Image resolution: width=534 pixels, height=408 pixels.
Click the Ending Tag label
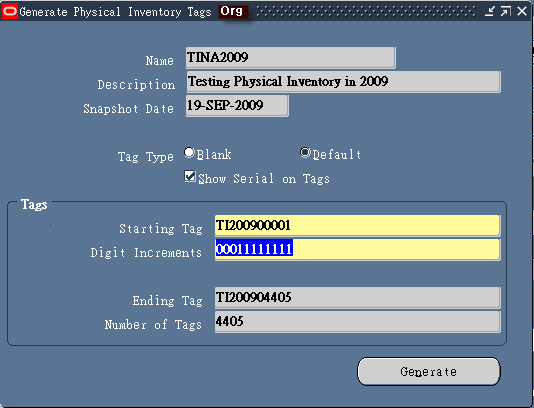168,301
